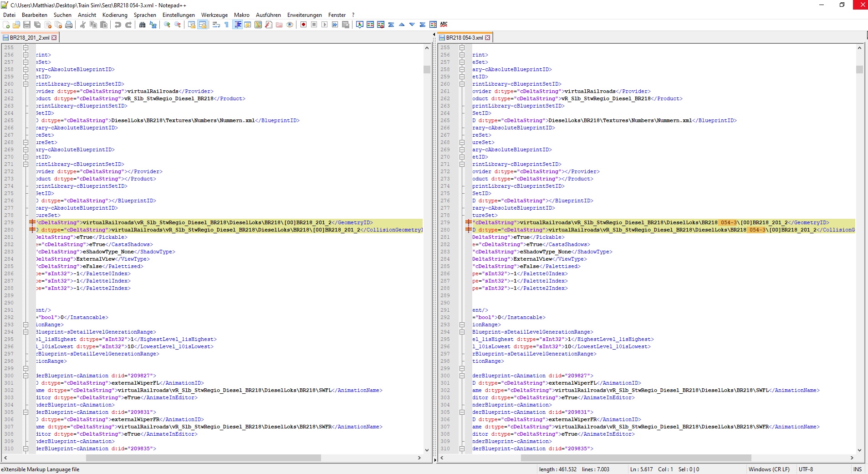The height and width of the screenshot is (474, 868).
Task: Click the Replace toolbar icon
Action: 153,25
